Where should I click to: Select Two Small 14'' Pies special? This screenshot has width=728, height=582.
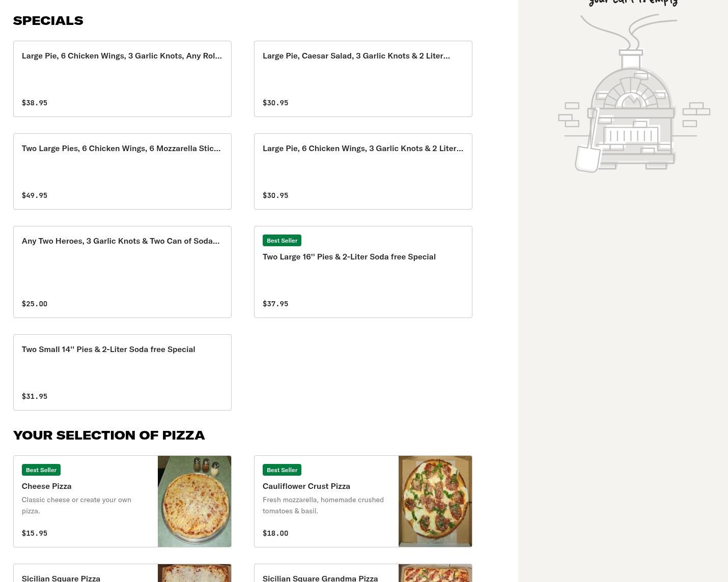tap(122, 372)
